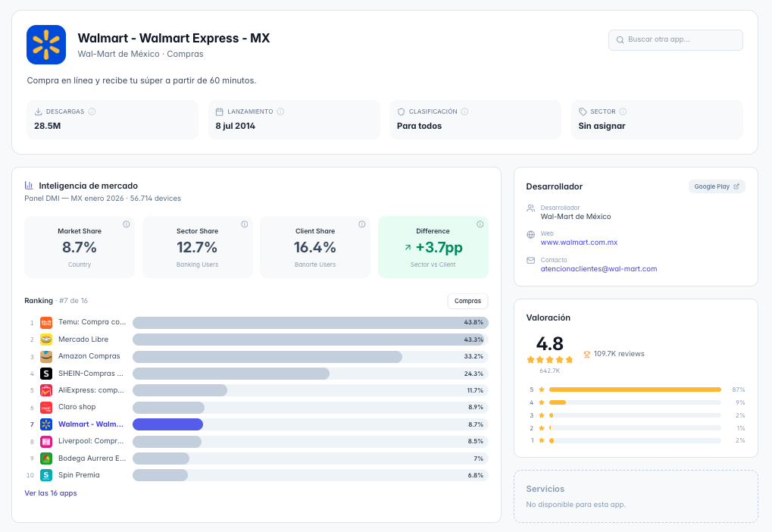This screenshot has height=532, width=772.
Task: Click the bar chart icon beside Inteligencia de mercado
Action: (x=29, y=185)
